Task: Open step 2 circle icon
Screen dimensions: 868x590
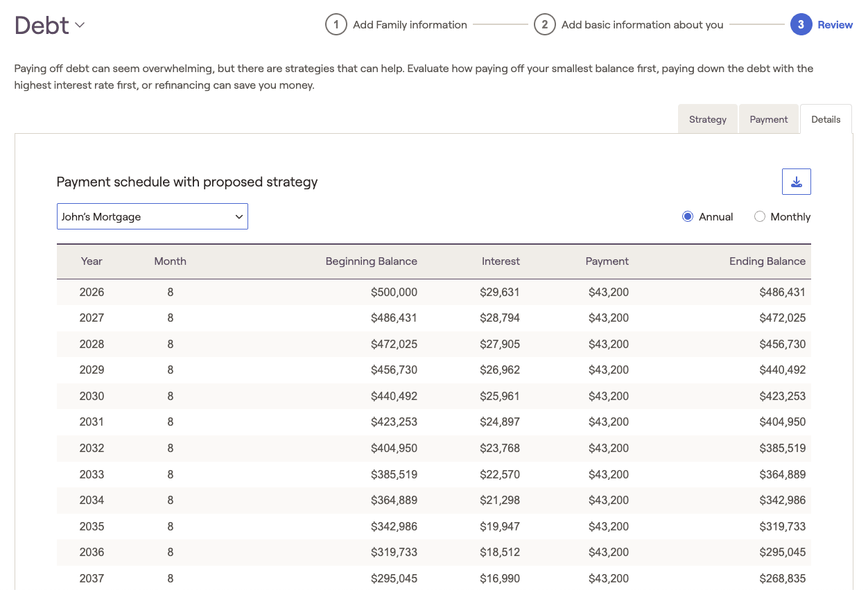Action: [x=545, y=25]
